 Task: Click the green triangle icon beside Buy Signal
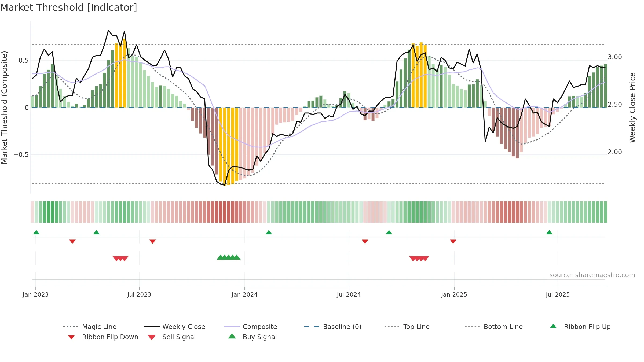coord(232,336)
